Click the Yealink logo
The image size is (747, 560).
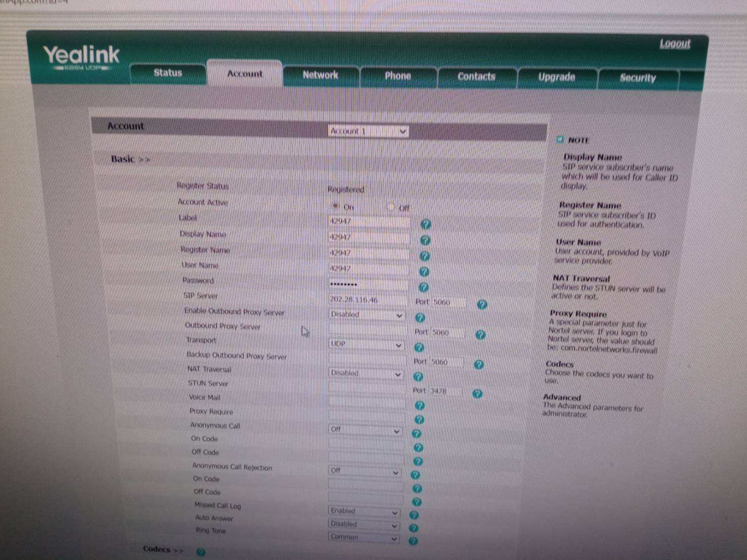[x=81, y=57]
